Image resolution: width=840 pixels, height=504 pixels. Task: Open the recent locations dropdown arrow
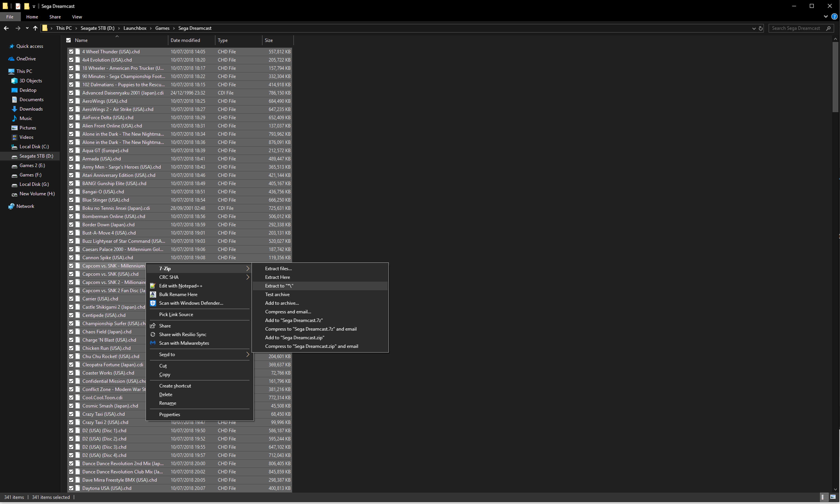27,28
